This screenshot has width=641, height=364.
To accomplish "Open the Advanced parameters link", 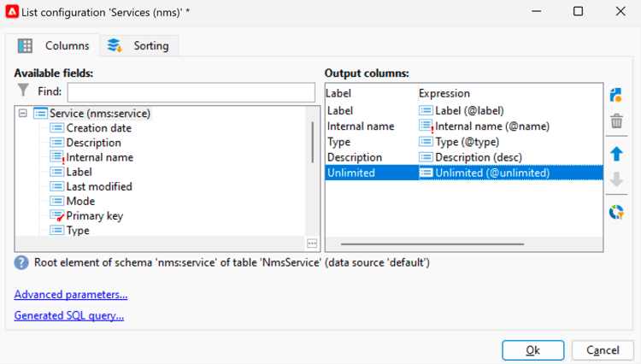I will point(71,295).
